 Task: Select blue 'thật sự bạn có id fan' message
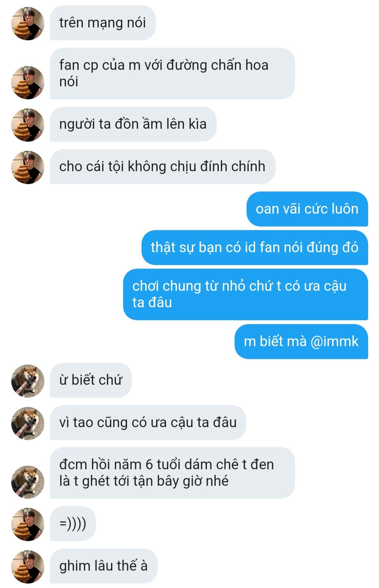[255, 248]
